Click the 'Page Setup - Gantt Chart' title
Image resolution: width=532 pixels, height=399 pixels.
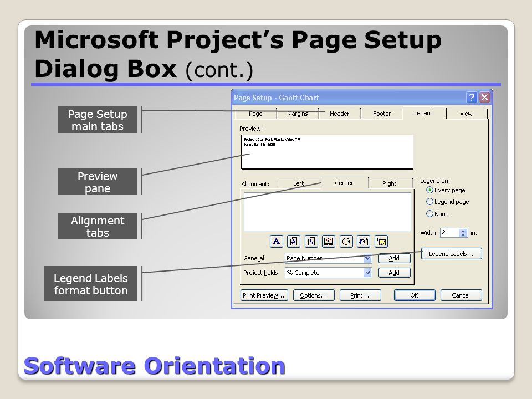[276, 98]
